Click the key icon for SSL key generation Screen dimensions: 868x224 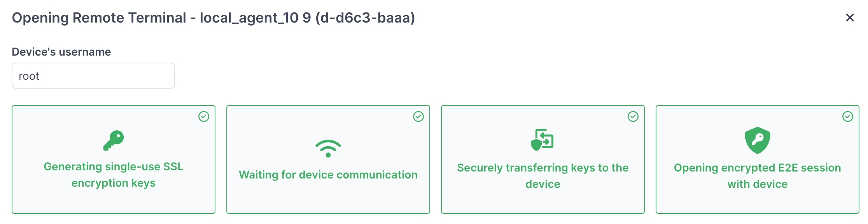tap(114, 140)
